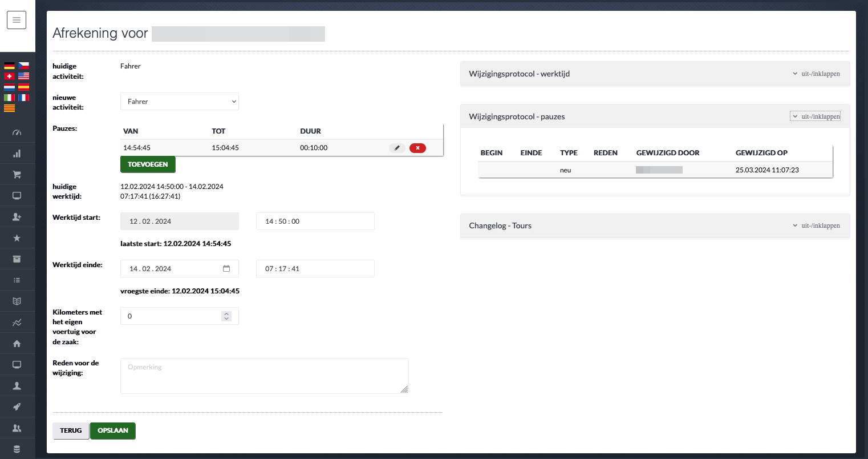Open the hamburger menu

(x=17, y=20)
